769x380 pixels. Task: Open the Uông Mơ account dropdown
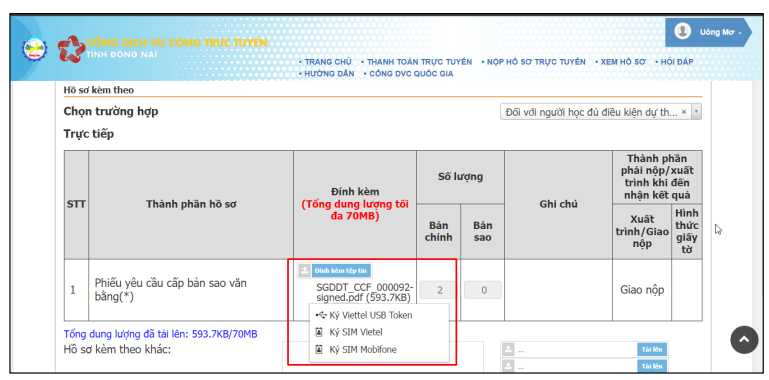point(708,32)
